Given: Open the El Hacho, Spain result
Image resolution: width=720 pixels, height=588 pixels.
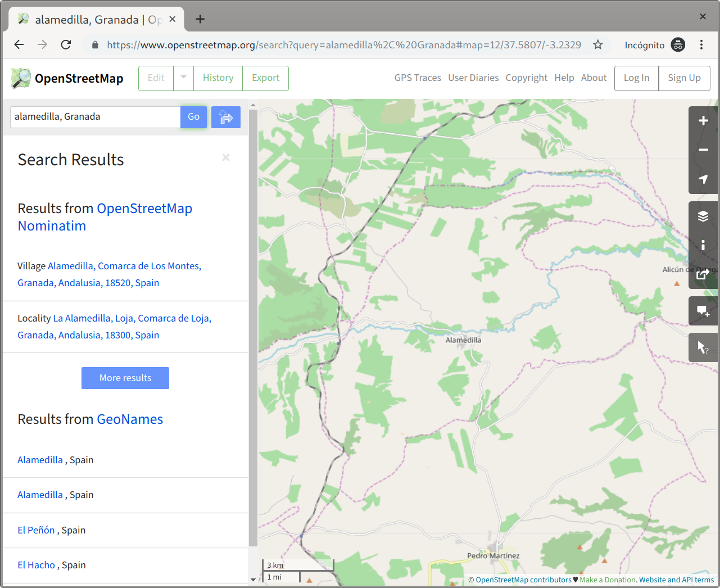Looking at the screenshot, I should point(36,565).
